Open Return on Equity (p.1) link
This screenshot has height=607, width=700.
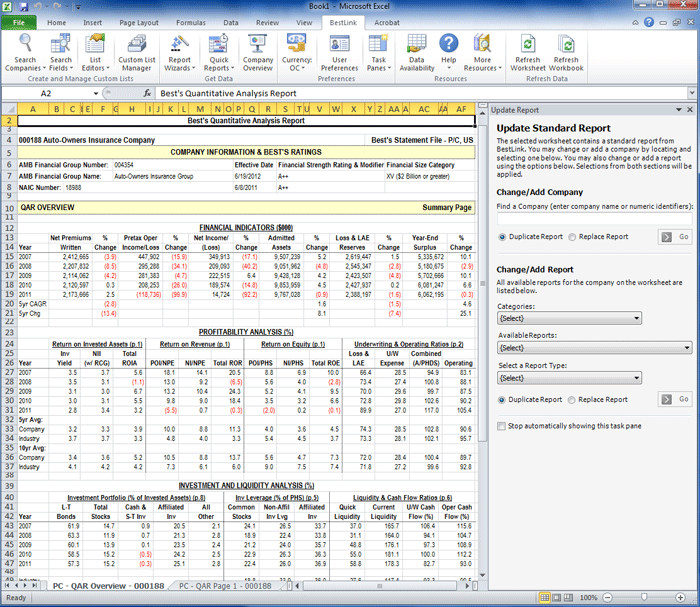(x=293, y=344)
